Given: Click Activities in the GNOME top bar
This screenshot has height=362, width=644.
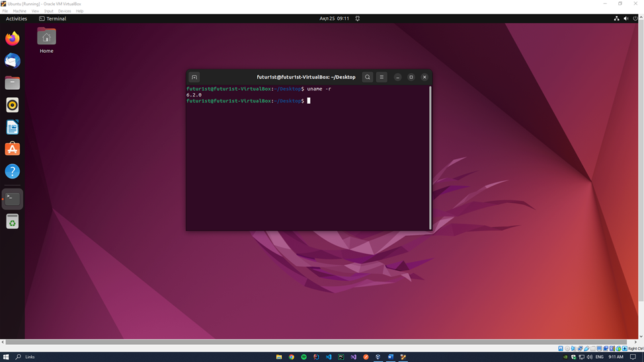Looking at the screenshot, I should [x=17, y=18].
